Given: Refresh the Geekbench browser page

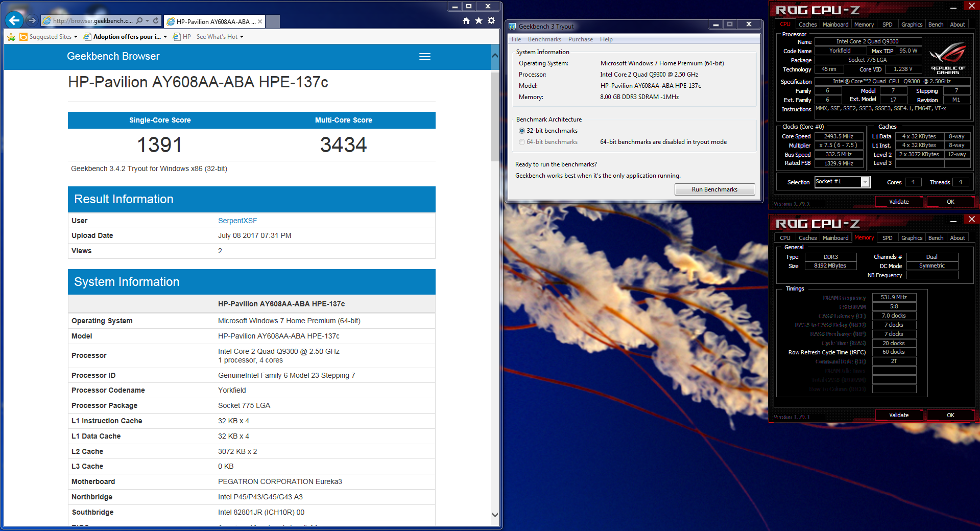Looking at the screenshot, I should (x=156, y=21).
